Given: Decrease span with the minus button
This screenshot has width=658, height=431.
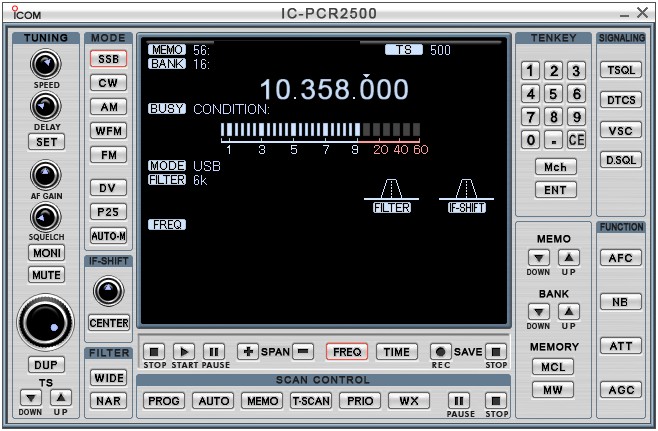Looking at the screenshot, I should pos(303,351).
